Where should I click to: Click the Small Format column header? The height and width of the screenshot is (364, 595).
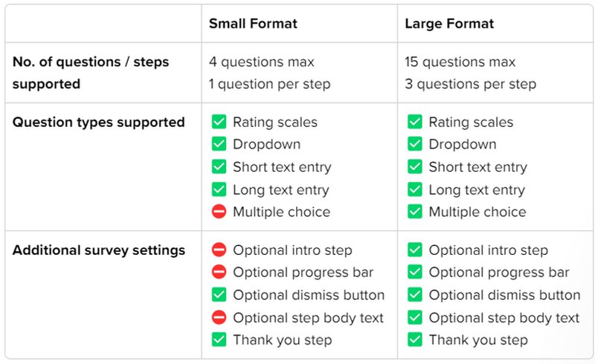pyautogui.click(x=253, y=24)
